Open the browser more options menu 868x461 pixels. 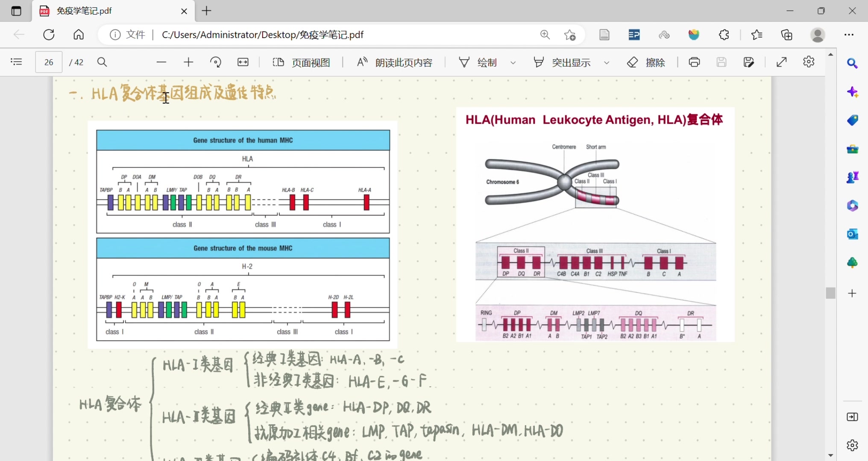point(849,35)
